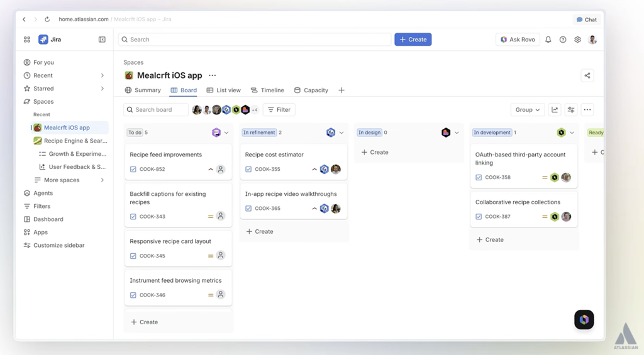
Task: Click the Ask Rovo button
Action: point(518,40)
